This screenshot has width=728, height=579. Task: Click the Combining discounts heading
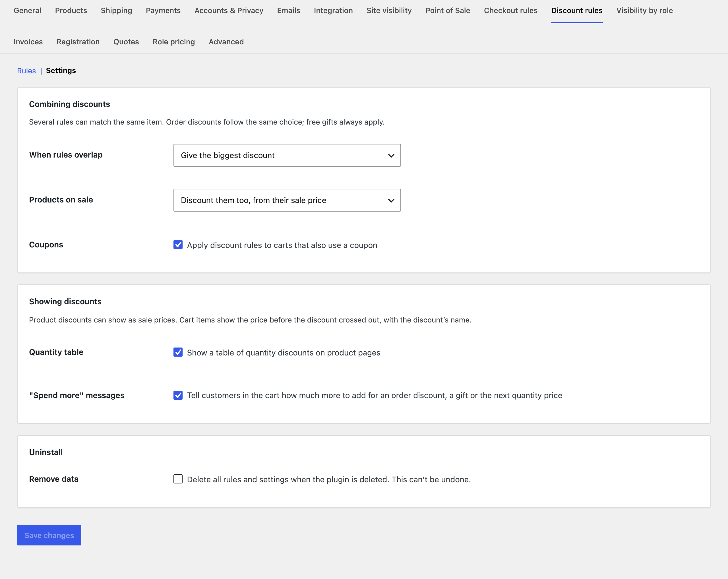coord(70,104)
